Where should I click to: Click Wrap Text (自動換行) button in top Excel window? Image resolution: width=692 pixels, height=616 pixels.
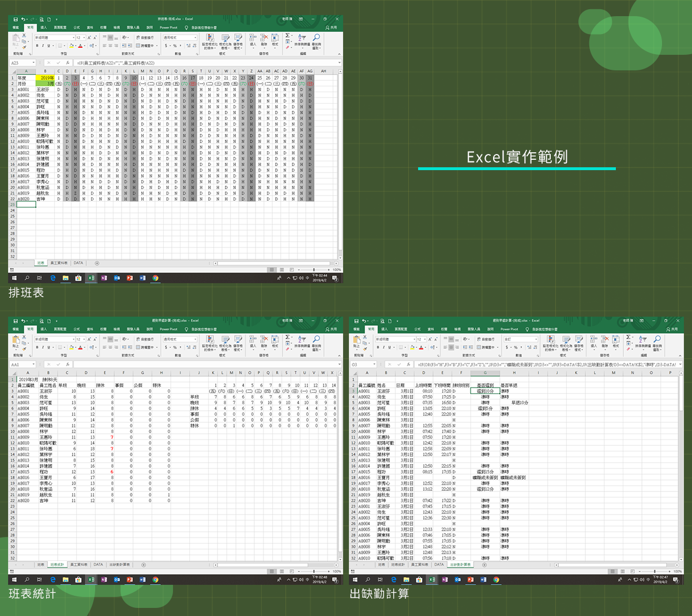144,38
